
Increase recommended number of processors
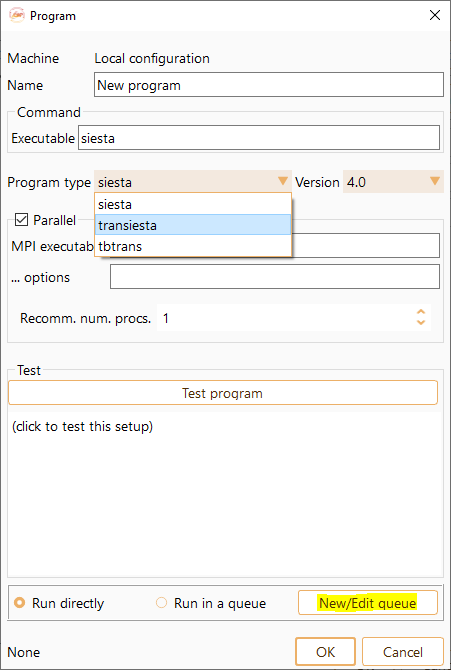421,312
